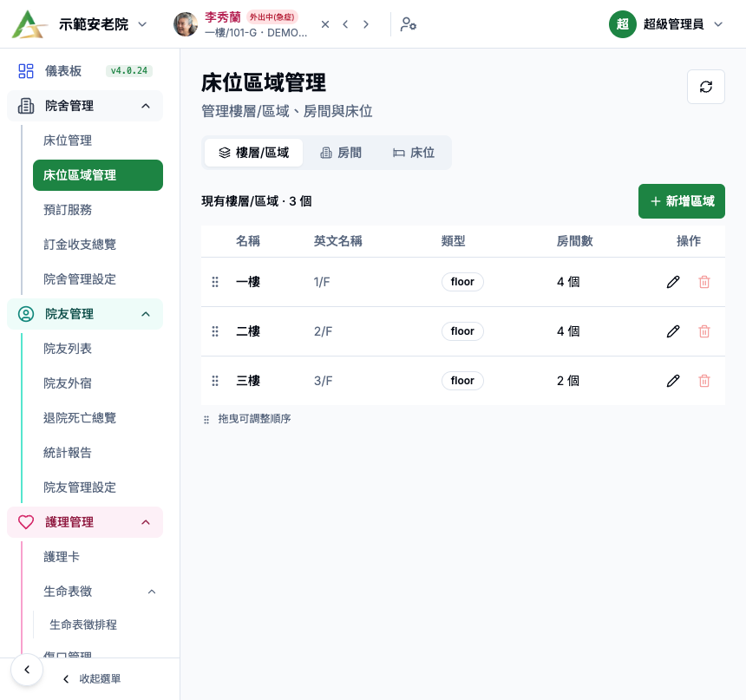Switch to the 床位 tab

coord(414,153)
